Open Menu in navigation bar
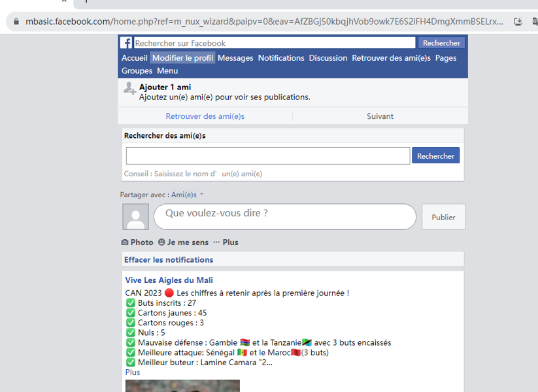The height and width of the screenshot is (392, 538). (x=167, y=71)
